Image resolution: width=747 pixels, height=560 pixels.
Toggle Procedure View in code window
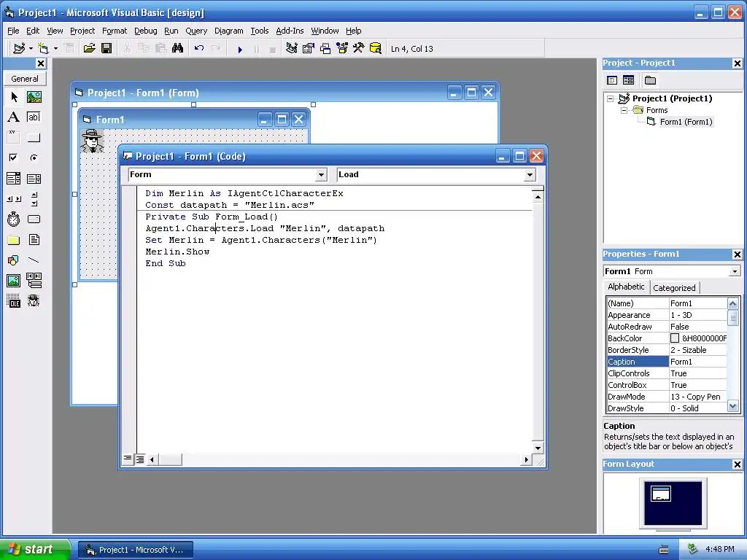[x=128, y=459]
